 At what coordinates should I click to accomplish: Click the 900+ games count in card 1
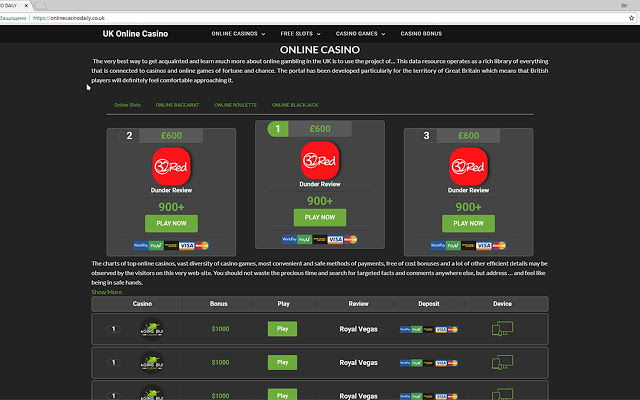320,201
